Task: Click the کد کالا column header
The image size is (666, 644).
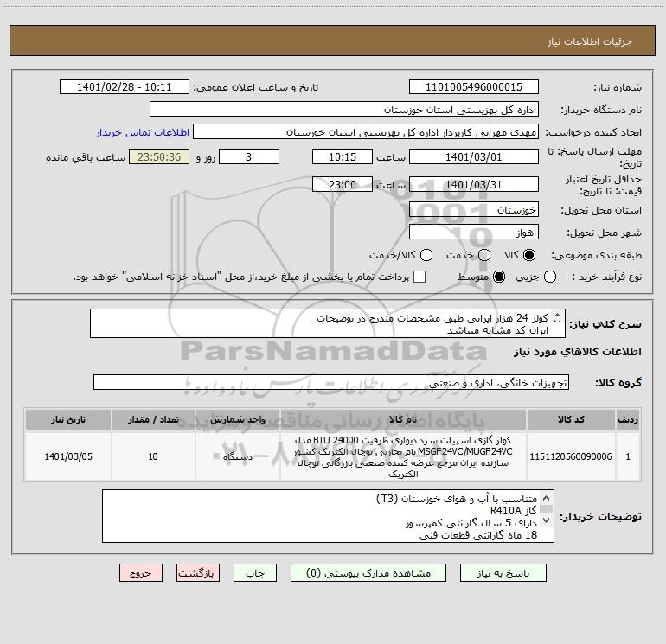Action: pyautogui.click(x=571, y=419)
